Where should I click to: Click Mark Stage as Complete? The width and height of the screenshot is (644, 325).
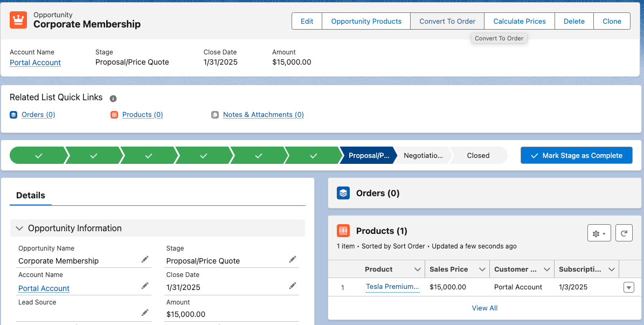(x=577, y=155)
